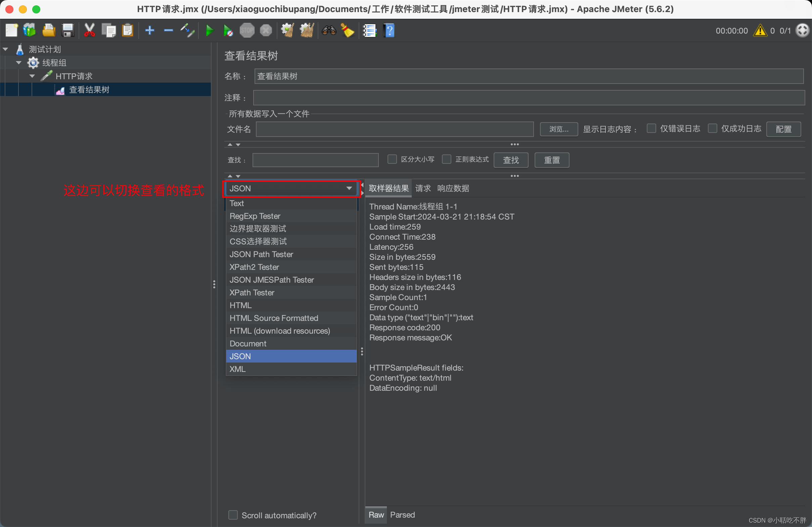The height and width of the screenshot is (527, 812).
Task: Switch to 请求 tab
Action: coord(423,188)
